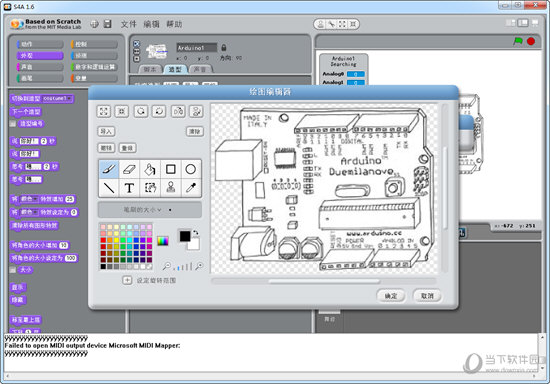Viewport: 550px width, 384px height.
Task: Toggle the sprite lock padlock icon
Action: (x=224, y=47)
